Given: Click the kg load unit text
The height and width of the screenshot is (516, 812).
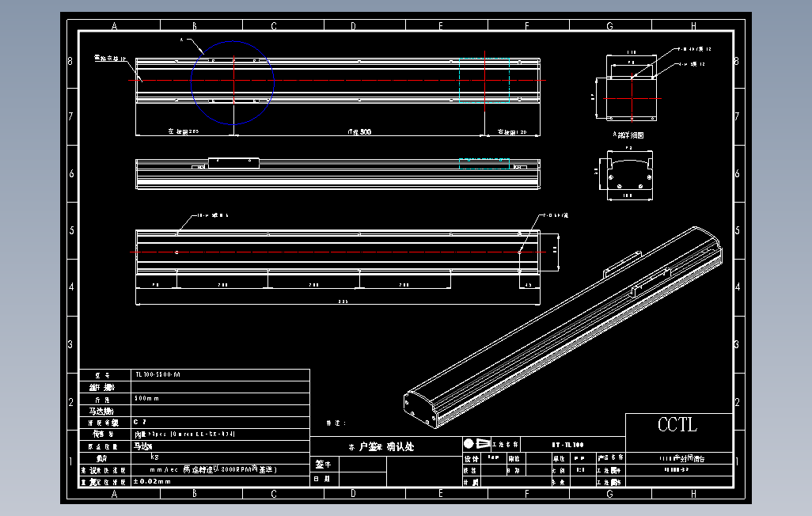Looking at the screenshot, I should point(154,457).
